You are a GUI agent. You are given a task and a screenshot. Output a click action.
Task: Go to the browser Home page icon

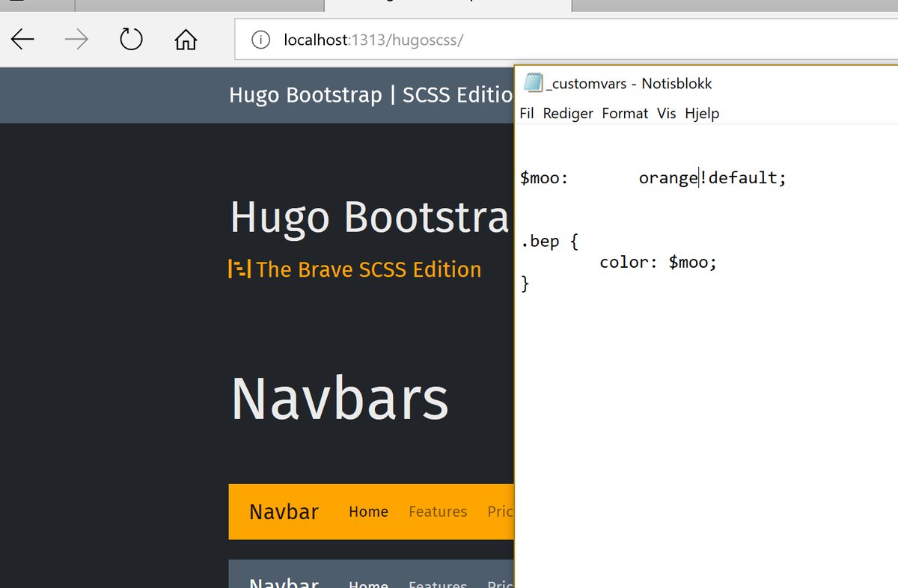click(186, 39)
